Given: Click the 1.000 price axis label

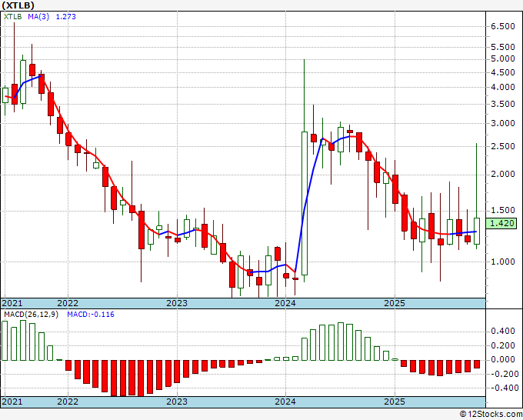Looking at the screenshot, I should click(x=503, y=262).
